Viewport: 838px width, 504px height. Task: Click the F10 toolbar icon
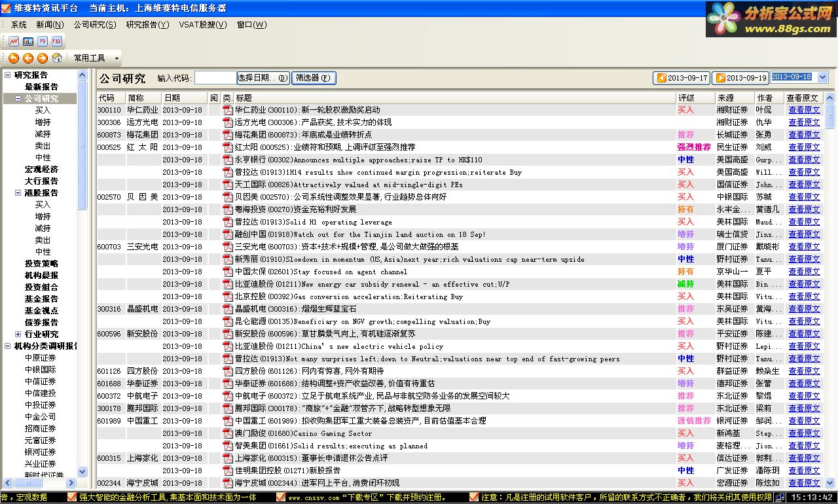[x=57, y=41]
